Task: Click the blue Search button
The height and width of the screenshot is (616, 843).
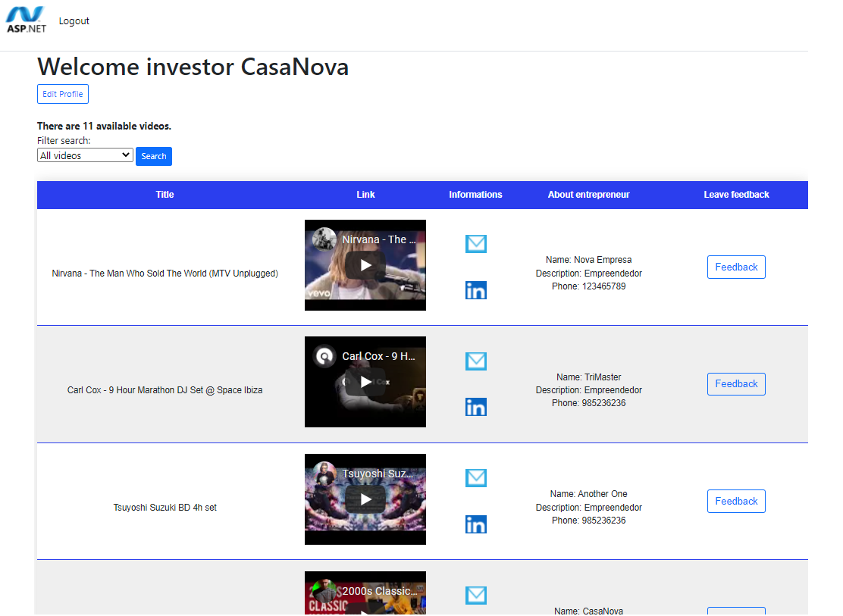Action: [154, 156]
